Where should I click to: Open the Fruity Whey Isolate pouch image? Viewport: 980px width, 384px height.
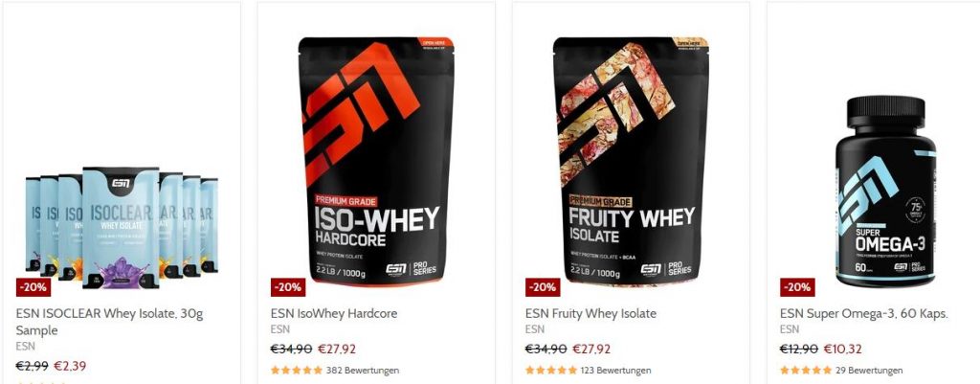point(632,161)
